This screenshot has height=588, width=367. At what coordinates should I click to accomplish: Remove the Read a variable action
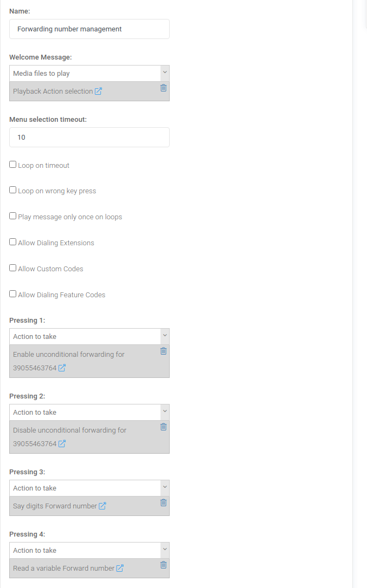coord(163,565)
